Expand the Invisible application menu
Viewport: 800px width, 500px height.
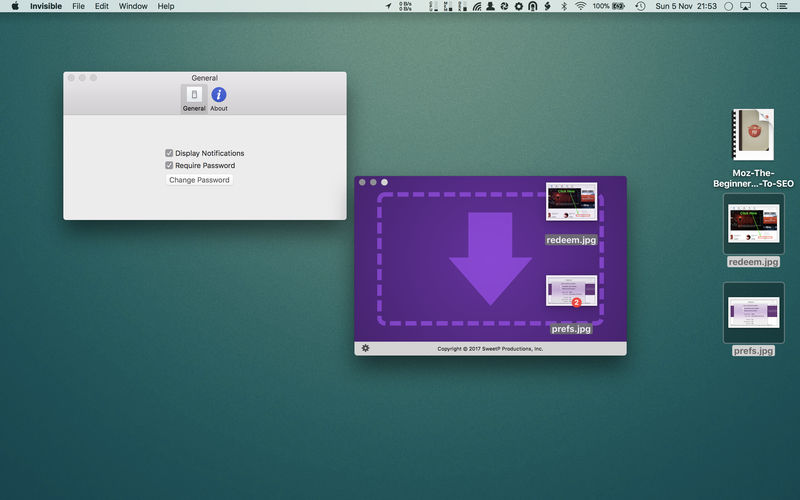tap(45, 6)
